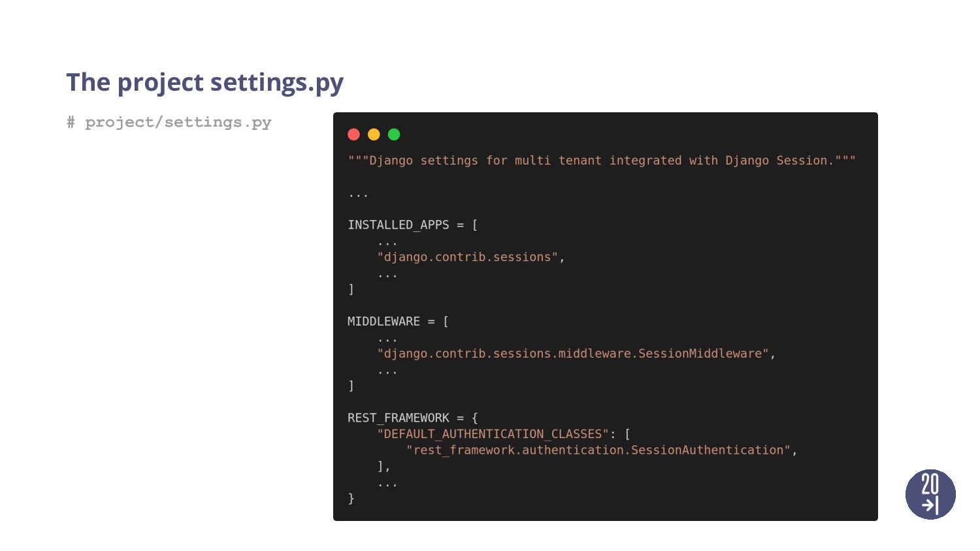
Task: Click the slide title 'The project settings.py'
Action: point(204,83)
